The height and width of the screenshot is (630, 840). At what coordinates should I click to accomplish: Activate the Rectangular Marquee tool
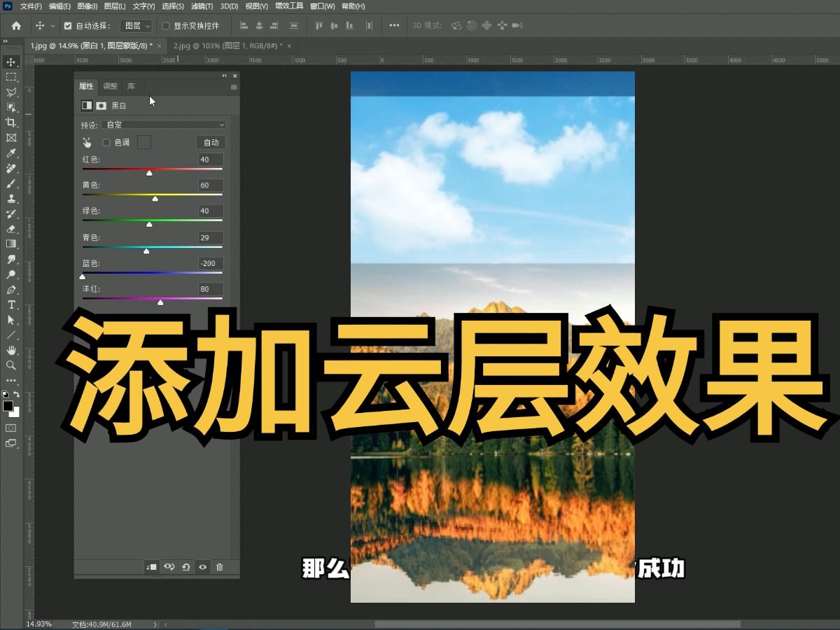click(11, 77)
